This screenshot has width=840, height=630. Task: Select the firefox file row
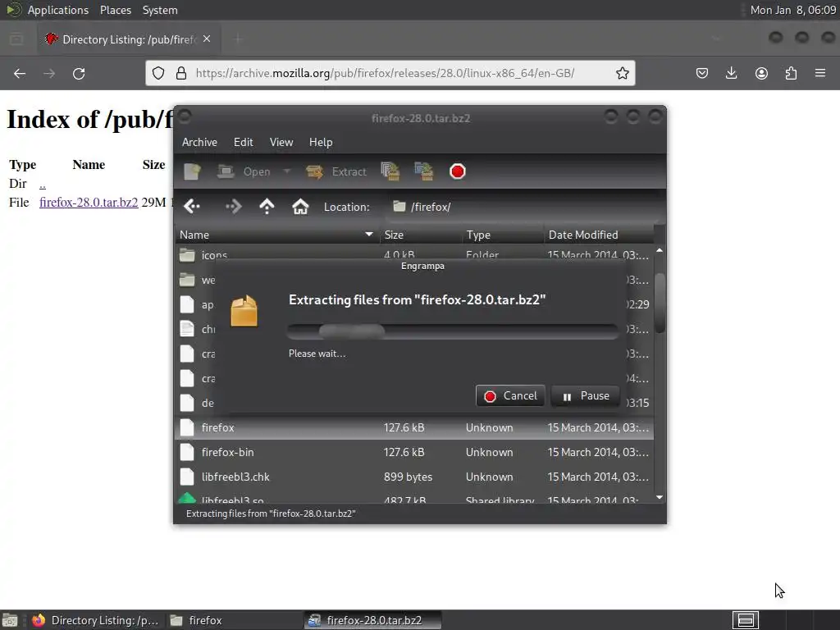tap(414, 427)
